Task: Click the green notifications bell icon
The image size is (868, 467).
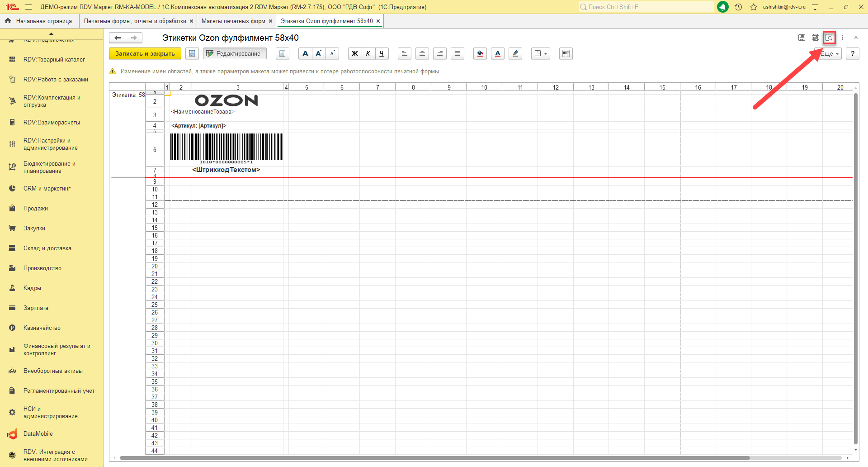Action: [723, 7]
